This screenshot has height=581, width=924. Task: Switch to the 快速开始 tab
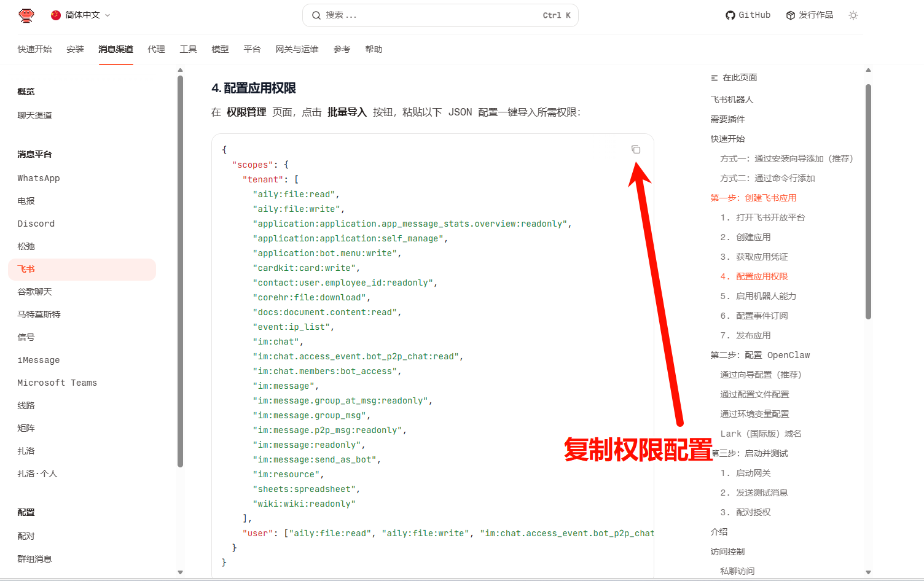pyautogui.click(x=34, y=49)
